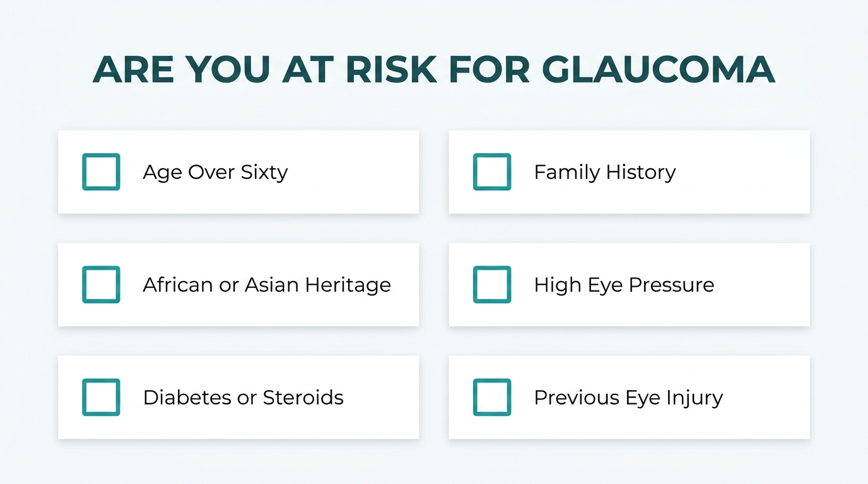Click the Age Over Sixty label text
Viewport: 868px width, 484px height.
click(215, 172)
